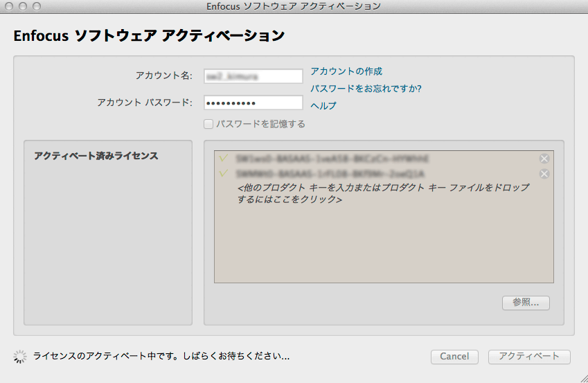Open the ヘルプ link

(323, 106)
